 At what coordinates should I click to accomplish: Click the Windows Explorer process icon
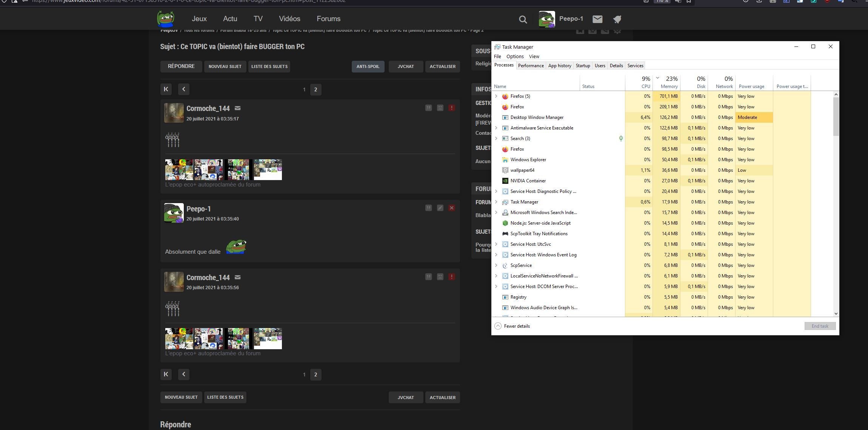click(505, 160)
